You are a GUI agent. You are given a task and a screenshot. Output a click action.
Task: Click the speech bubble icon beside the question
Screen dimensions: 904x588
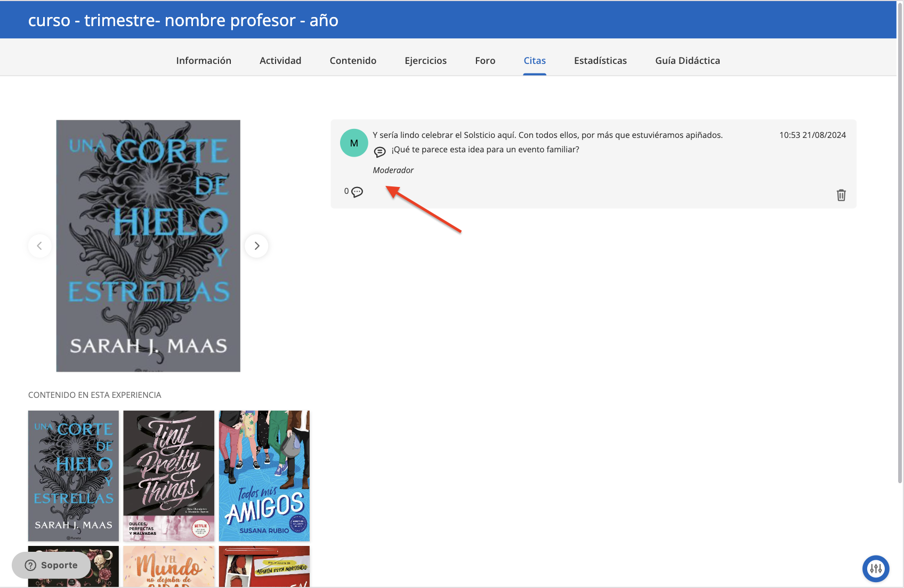(380, 152)
